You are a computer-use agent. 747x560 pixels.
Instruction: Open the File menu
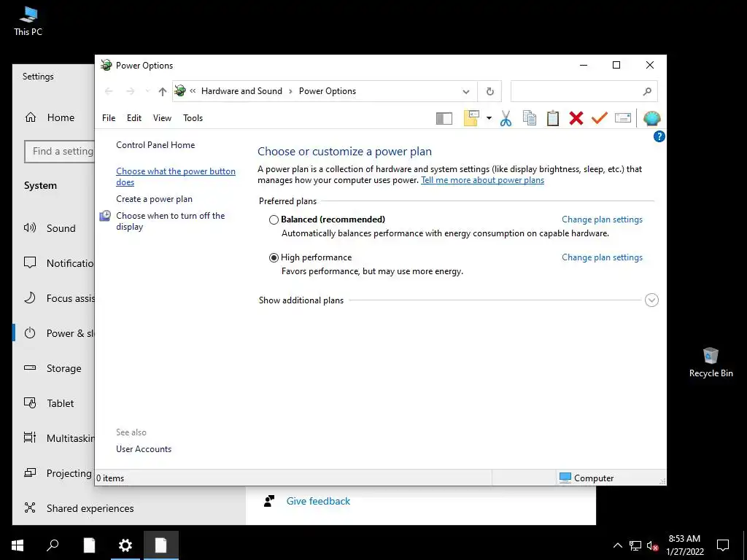click(109, 118)
